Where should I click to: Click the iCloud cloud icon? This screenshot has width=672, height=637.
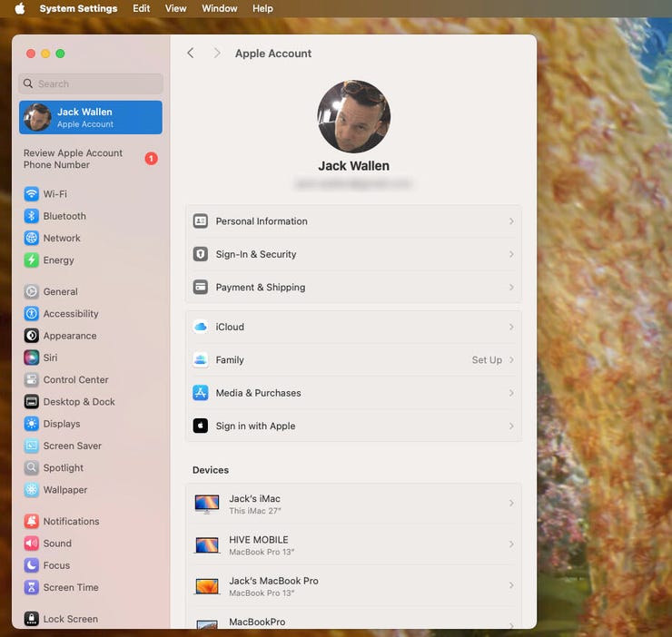point(200,327)
